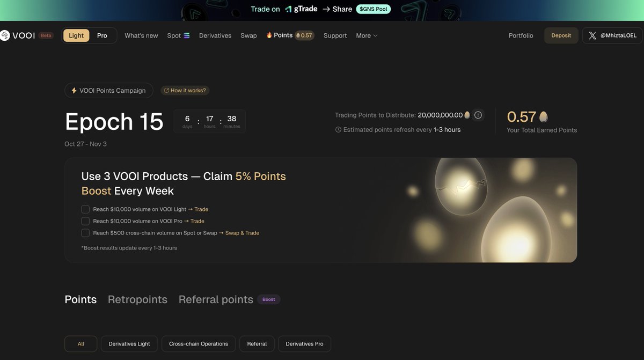Tick the VOOI Pro $10,000 volume checkbox
Viewport: 644px width, 360px height.
(x=85, y=221)
